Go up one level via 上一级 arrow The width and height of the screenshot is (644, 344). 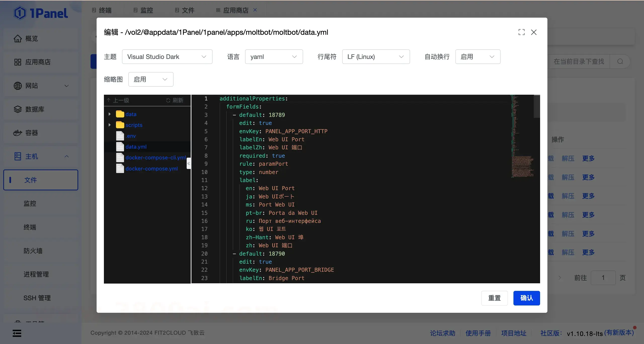click(109, 100)
